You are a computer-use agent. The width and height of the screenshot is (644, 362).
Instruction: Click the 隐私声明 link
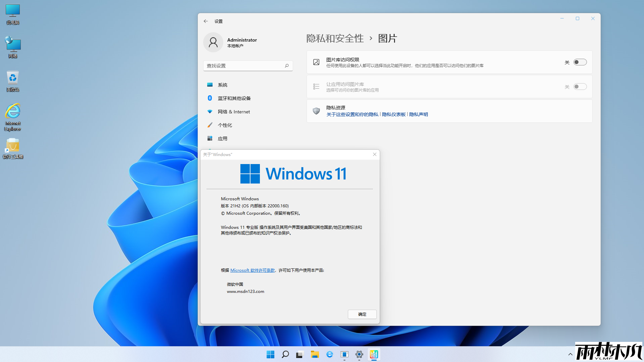click(x=418, y=114)
